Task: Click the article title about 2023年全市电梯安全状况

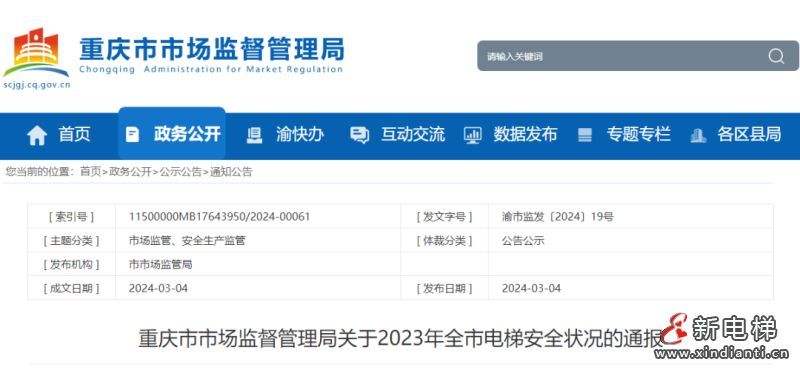Action: (x=401, y=339)
